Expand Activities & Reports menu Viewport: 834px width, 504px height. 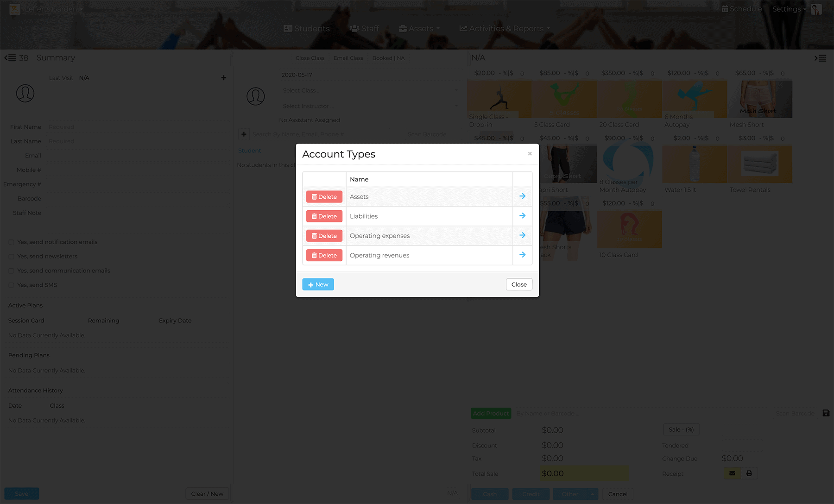[x=505, y=29]
